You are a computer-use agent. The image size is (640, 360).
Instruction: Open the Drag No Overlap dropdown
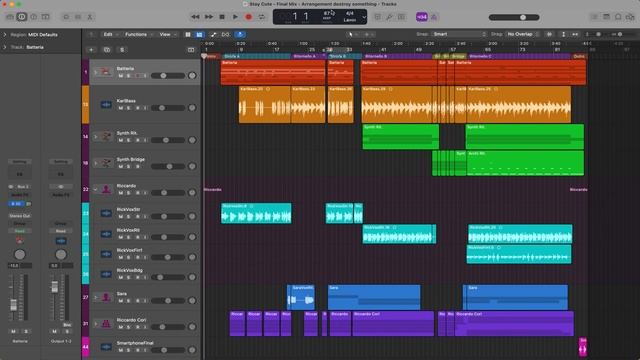522,34
